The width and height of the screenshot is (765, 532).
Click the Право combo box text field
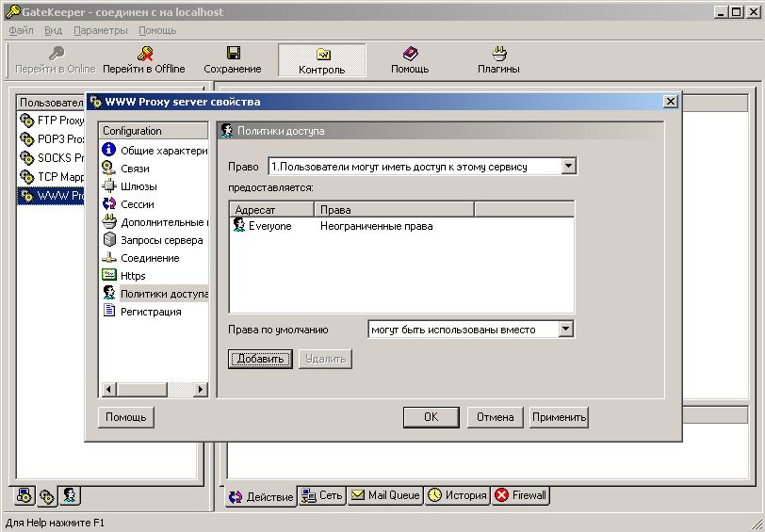click(x=415, y=167)
